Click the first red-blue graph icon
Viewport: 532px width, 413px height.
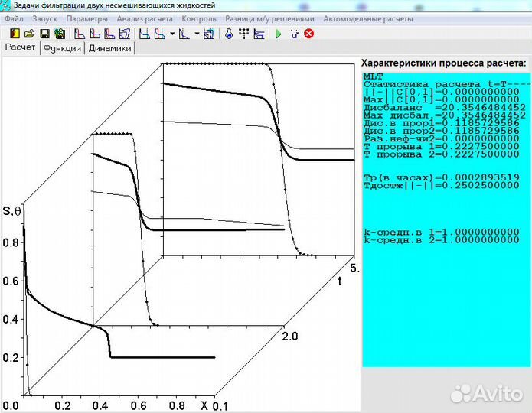(80, 34)
